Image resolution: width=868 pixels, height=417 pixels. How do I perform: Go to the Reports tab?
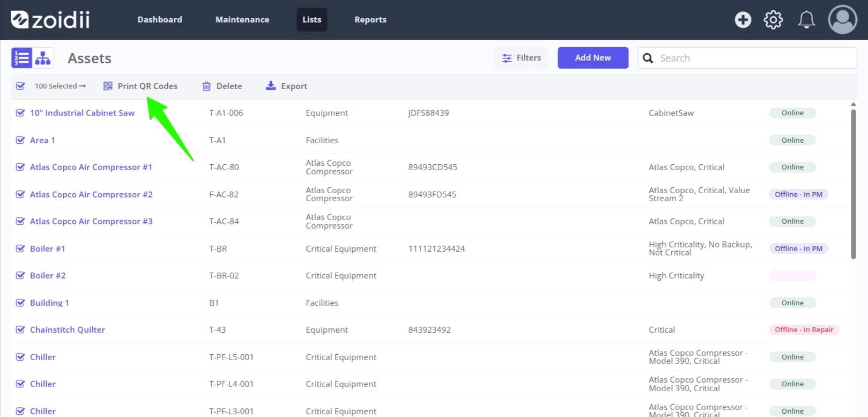coord(370,20)
